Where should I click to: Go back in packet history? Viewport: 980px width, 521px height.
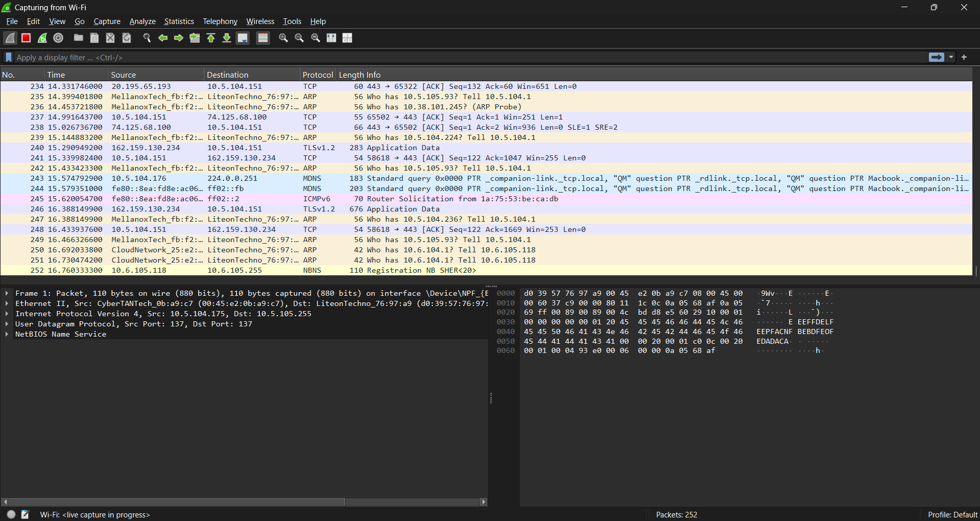[163, 38]
